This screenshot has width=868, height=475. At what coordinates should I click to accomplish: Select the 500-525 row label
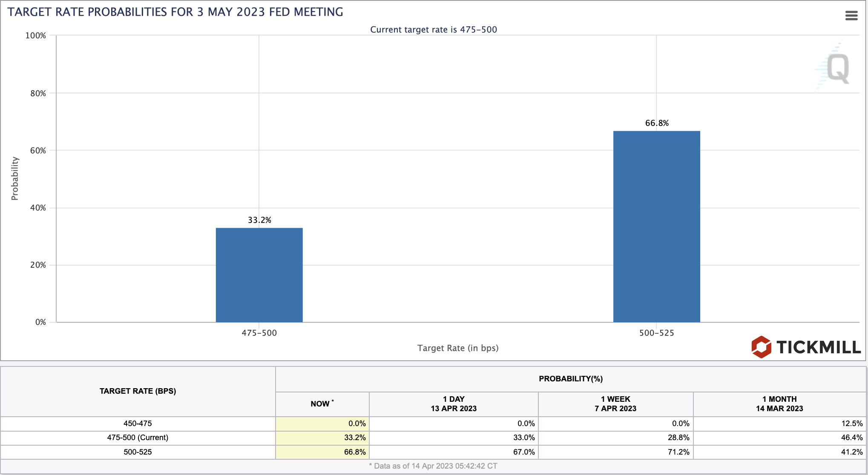(x=138, y=452)
